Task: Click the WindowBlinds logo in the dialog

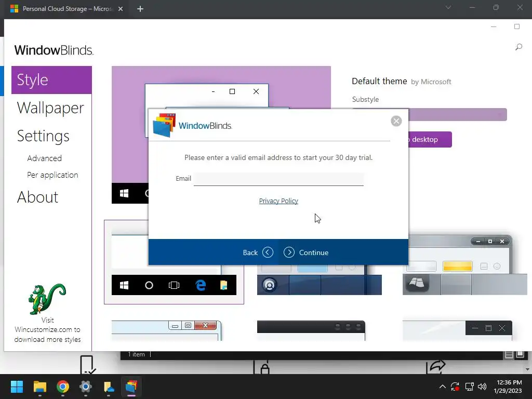Action: (x=193, y=126)
